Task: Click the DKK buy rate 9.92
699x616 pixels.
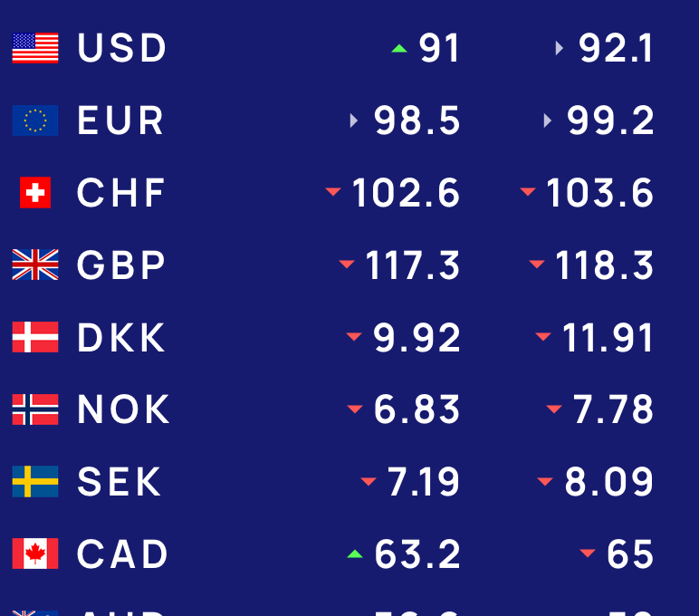Action: pyautogui.click(x=417, y=337)
